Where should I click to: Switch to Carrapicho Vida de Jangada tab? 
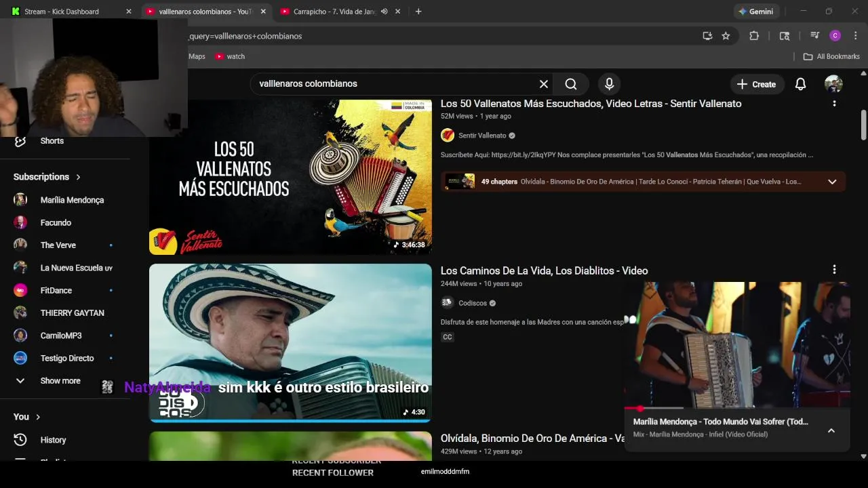tap(335, 12)
